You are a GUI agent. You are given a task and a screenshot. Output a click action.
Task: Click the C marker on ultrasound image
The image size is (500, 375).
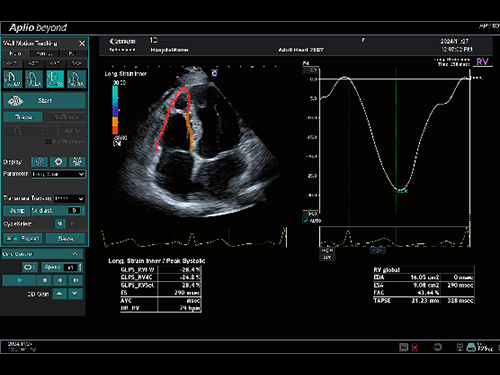214,73
